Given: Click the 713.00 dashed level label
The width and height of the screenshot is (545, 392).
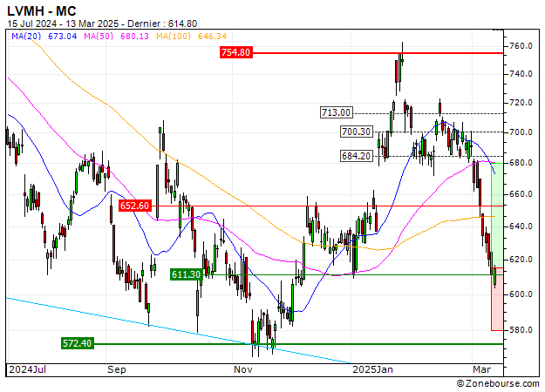Looking at the screenshot, I should coord(336,112).
